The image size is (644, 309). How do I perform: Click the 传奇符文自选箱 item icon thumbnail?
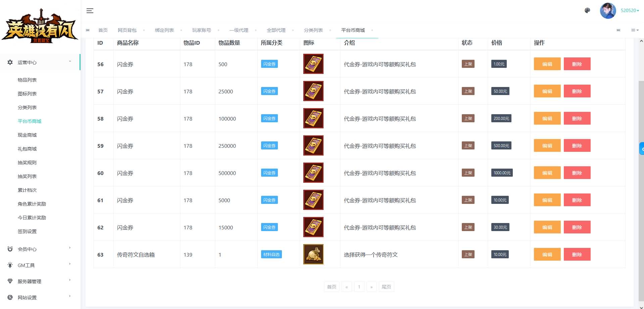click(x=313, y=254)
